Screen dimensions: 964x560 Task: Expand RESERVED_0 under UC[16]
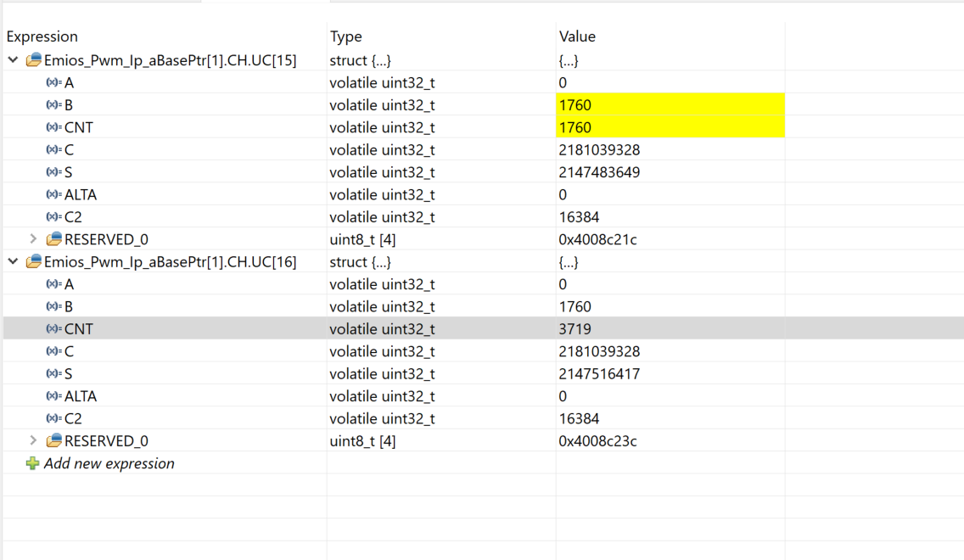(x=33, y=440)
